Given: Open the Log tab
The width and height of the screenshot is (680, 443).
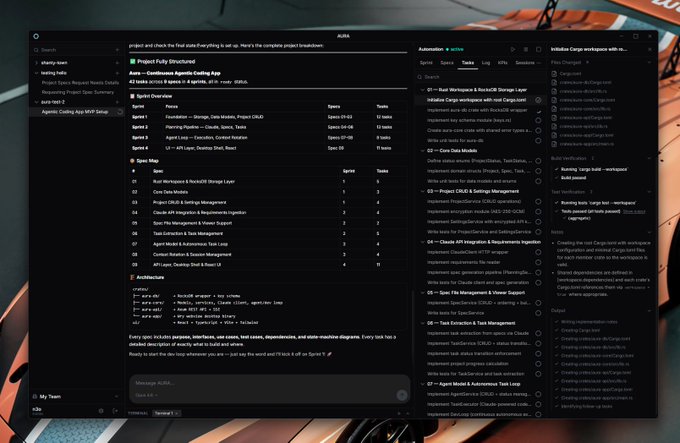Looking at the screenshot, I should tap(486, 62).
